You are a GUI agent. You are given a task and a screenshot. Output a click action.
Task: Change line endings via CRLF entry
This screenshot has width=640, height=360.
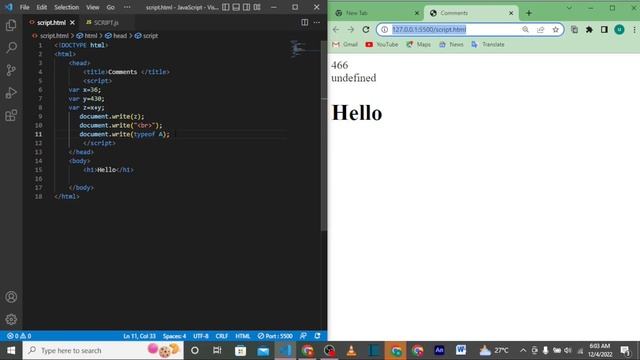pos(222,336)
